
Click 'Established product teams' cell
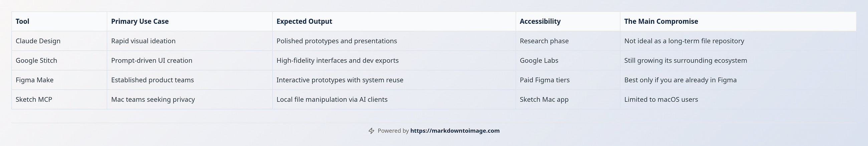(190, 80)
